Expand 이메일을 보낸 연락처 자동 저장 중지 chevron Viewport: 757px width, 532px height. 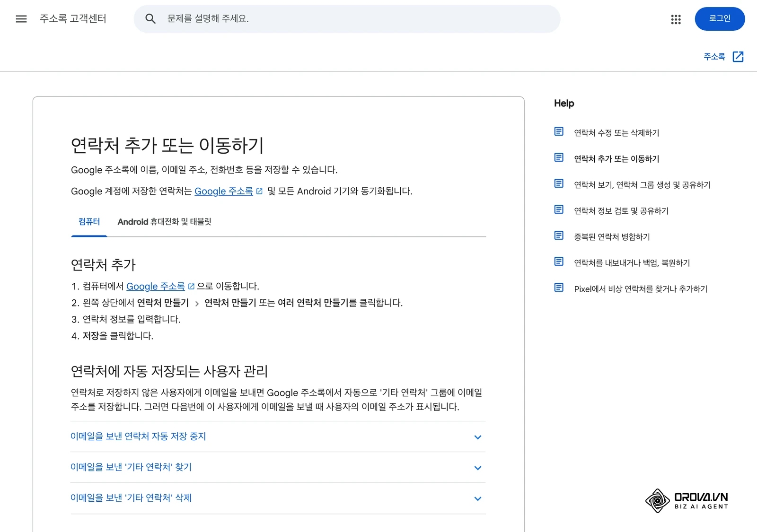pos(478,437)
